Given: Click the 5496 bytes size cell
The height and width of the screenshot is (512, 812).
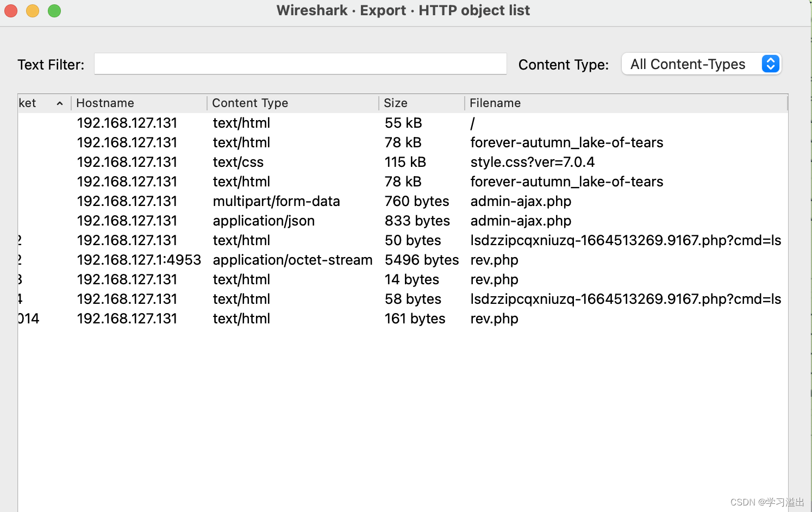Looking at the screenshot, I should [x=422, y=260].
